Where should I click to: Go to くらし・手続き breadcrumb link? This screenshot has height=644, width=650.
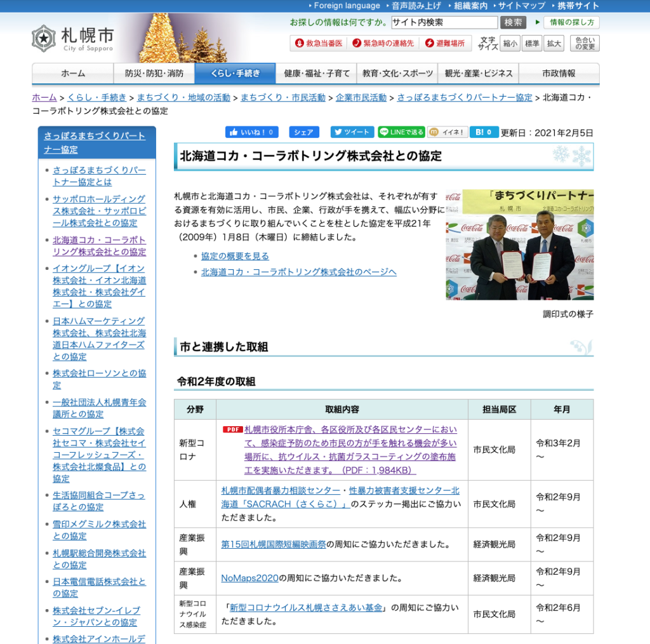pyautogui.click(x=96, y=97)
